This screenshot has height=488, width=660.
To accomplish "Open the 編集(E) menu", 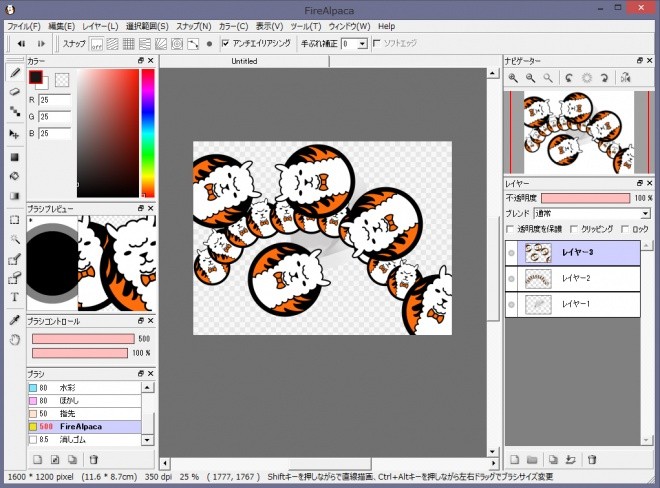I will coord(61,26).
